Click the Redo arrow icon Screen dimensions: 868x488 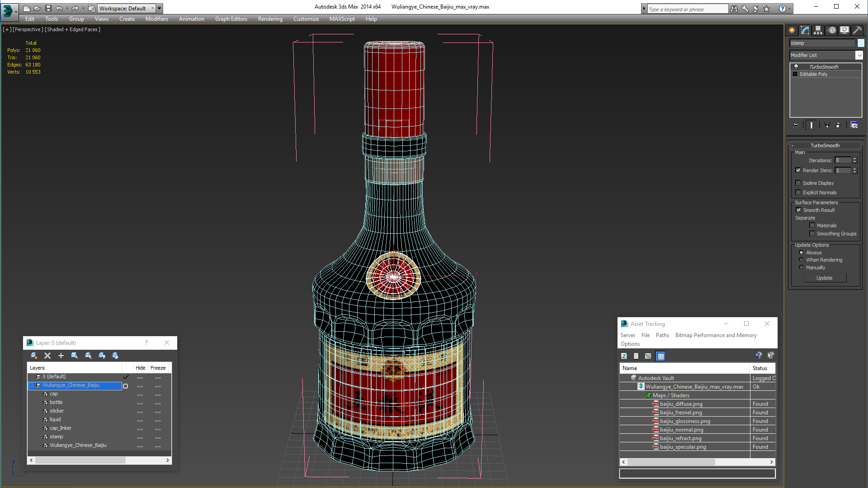tap(75, 8)
